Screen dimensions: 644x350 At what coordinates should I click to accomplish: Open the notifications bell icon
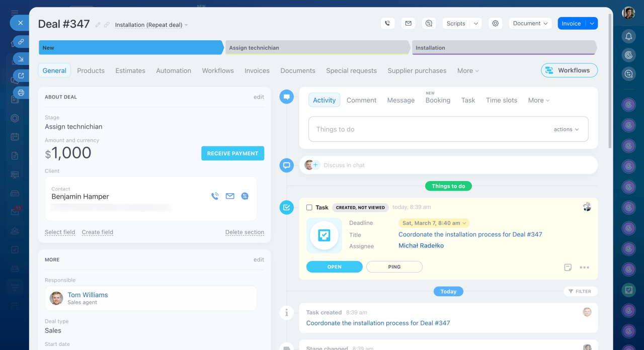pyautogui.click(x=628, y=36)
